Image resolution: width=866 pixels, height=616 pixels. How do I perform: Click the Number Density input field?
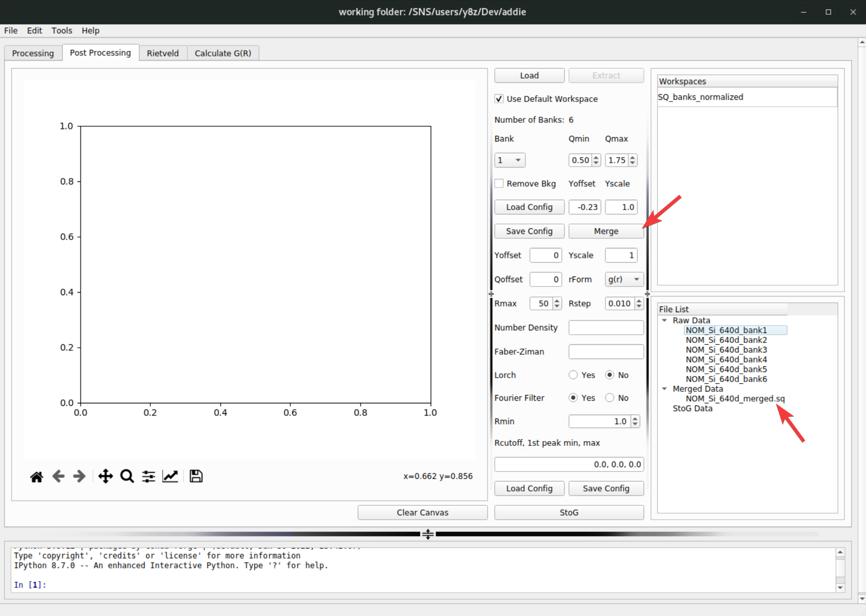point(606,328)
